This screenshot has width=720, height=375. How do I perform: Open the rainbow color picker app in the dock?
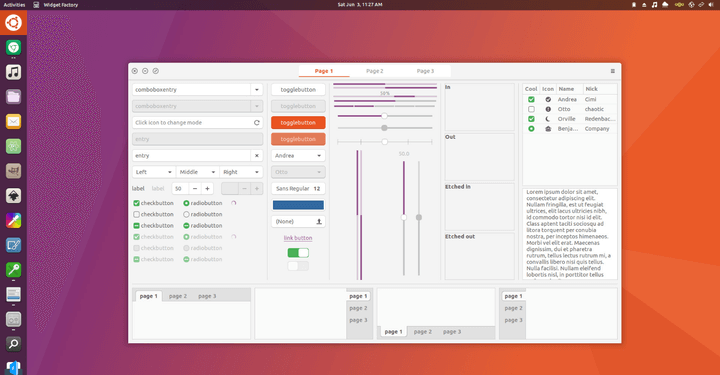click(x=13, y=221)
